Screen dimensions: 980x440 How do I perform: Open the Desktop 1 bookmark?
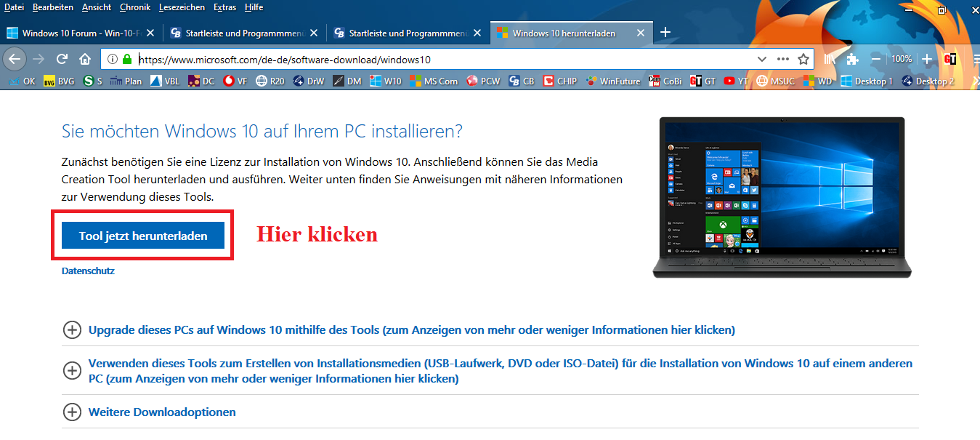(x=866, y=81)
